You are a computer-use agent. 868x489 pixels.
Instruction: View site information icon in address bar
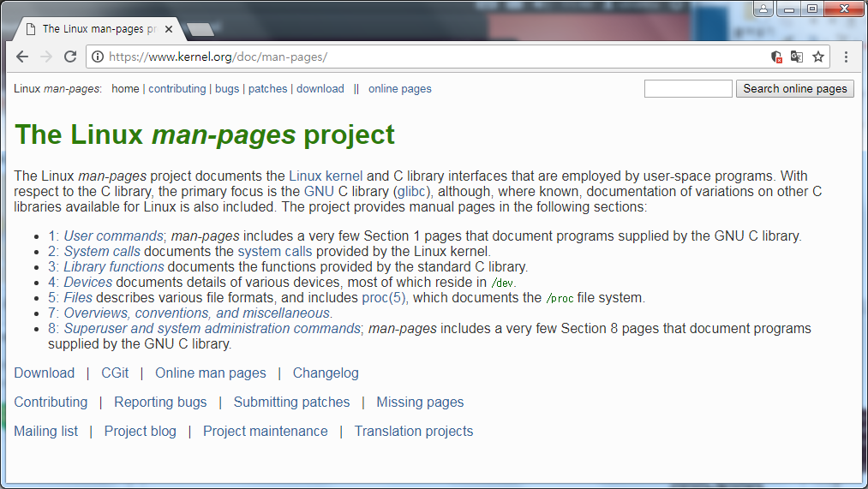[x=98, y=57]
